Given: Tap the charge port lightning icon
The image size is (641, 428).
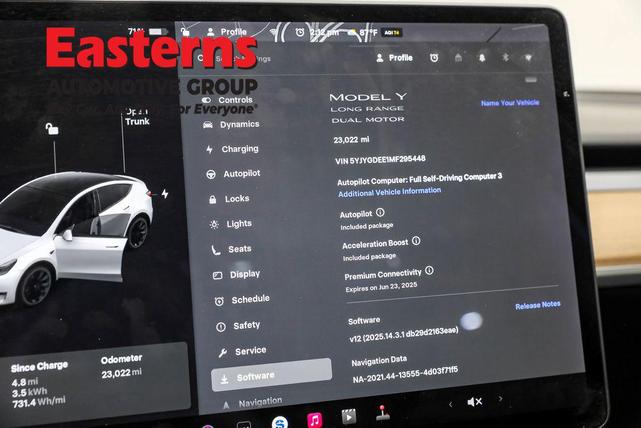Looking at the screenshot, I should point(165,193).
